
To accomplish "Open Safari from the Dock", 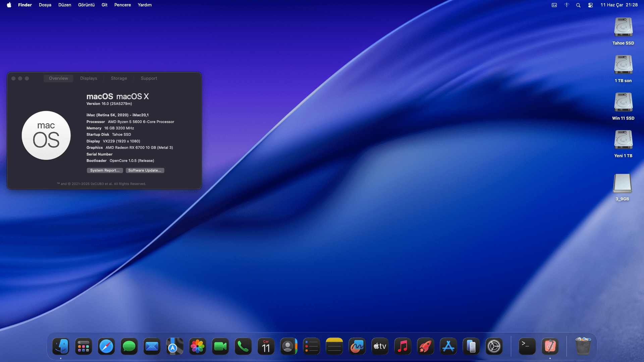I will pyautogui.click(x=106, y=346).
